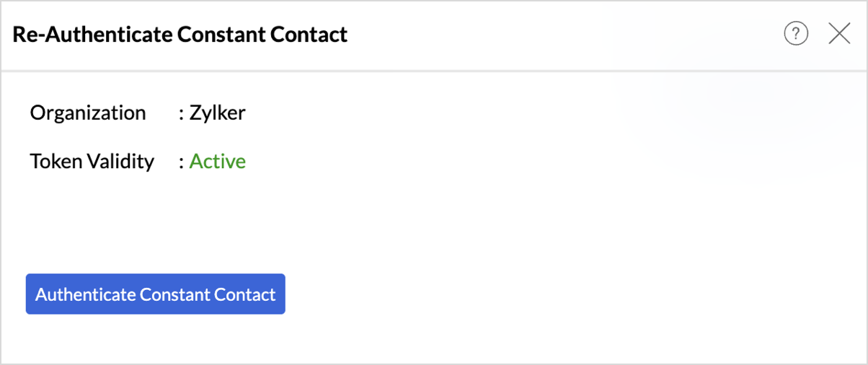This screenshot has height=365, width=868.
Task: Click the Re-Authenticate Constant Contact dialog title
Action: [x=180, y=34]
